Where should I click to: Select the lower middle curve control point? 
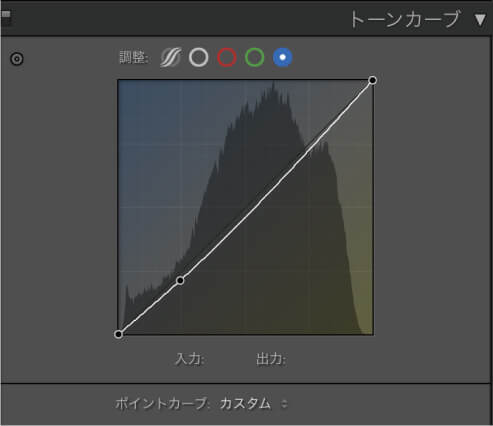[180, 281]
